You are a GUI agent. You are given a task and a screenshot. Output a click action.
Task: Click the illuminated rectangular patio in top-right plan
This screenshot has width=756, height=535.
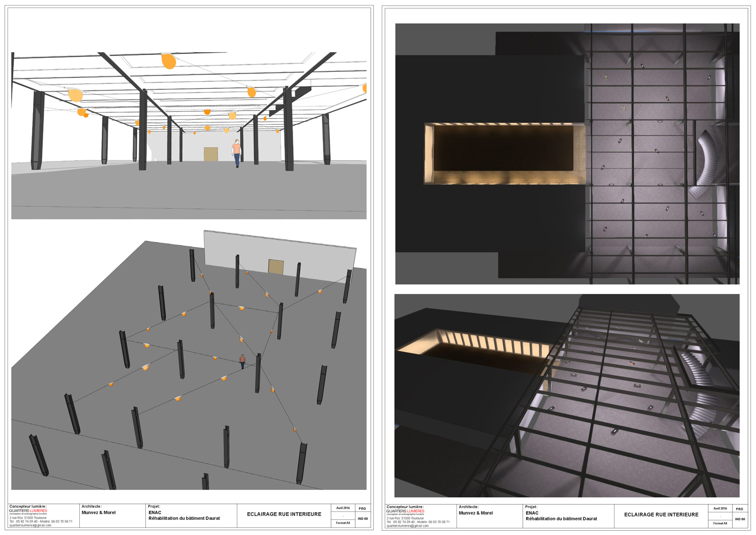(503, 153)
